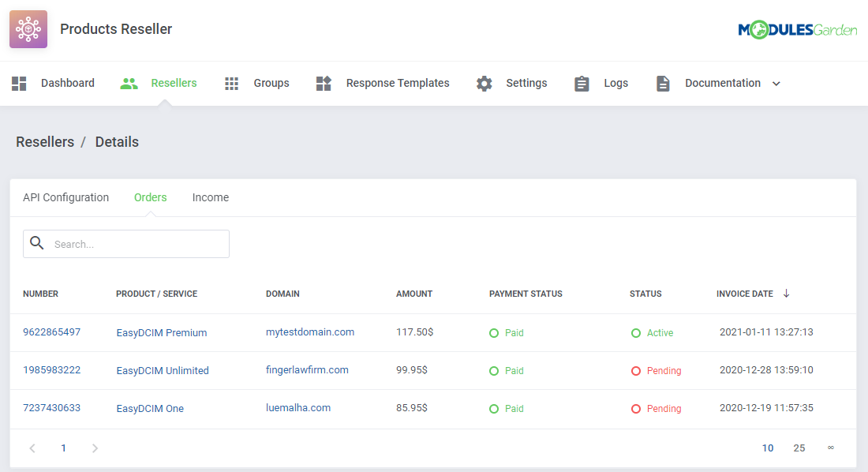The height and width of the screenshot is (472, 868).
Task: Go to next page arrow
Action: click(95, 448)
